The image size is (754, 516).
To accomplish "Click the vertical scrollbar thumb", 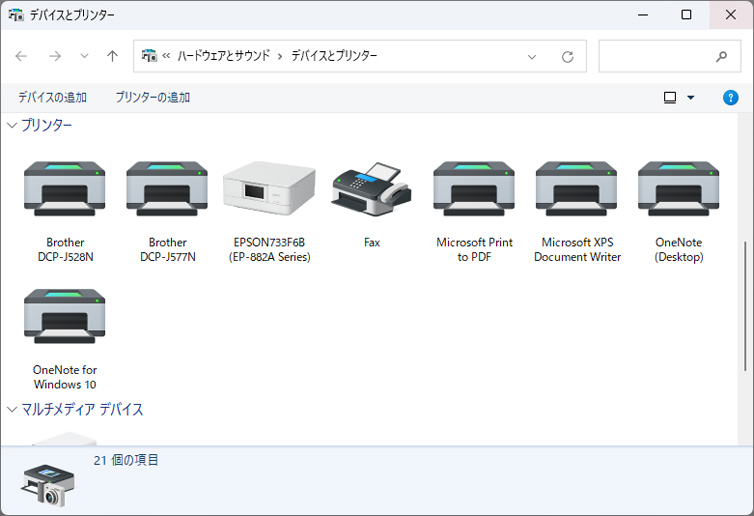I will (745, 306).
